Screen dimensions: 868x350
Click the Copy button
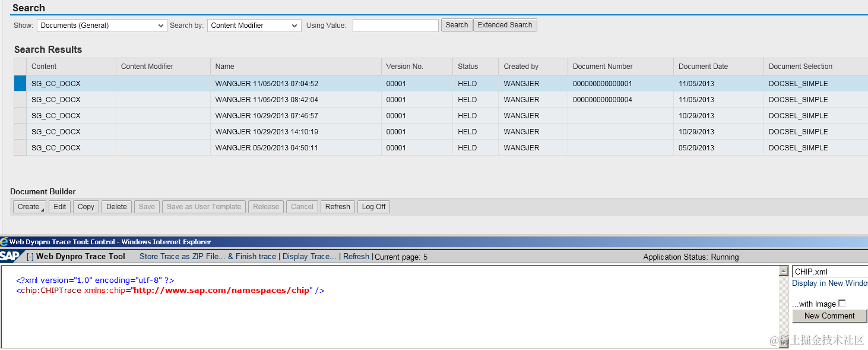coord(86,207)
